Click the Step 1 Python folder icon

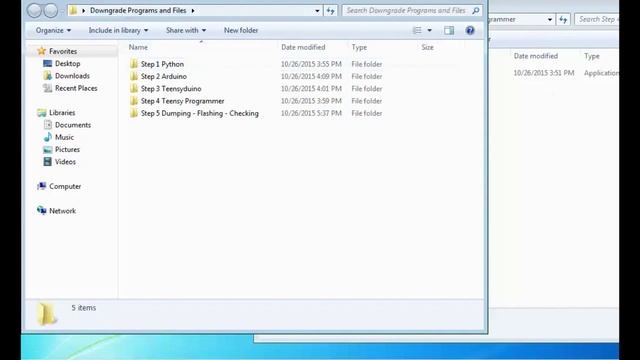coord(134,64)
